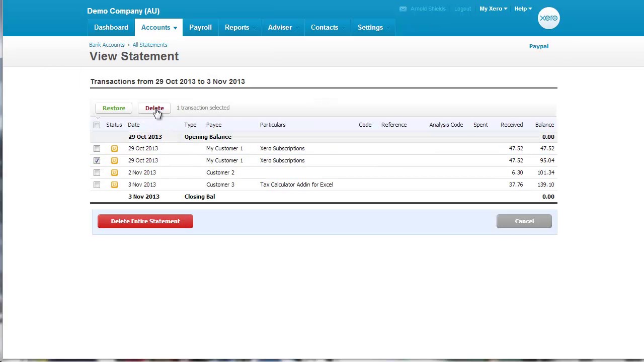Click the Restore button
Viewport: 644px width, 362px height.
(114, 108)
